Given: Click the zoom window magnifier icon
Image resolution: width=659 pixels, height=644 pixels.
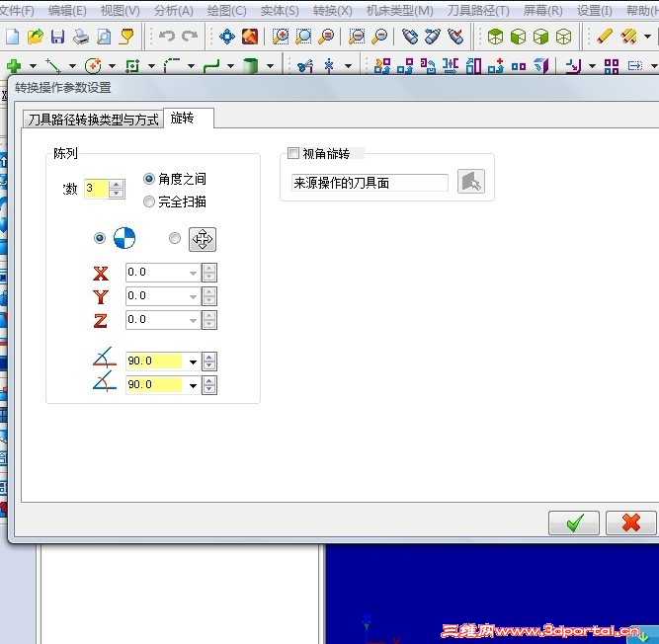Looking at the screenshot, I should tap(281, 37).
